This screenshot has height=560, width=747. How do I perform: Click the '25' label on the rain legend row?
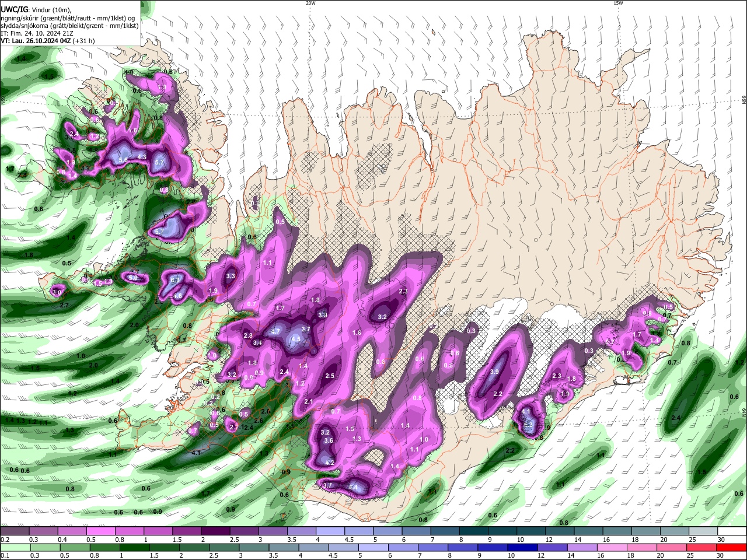(692, 555)
